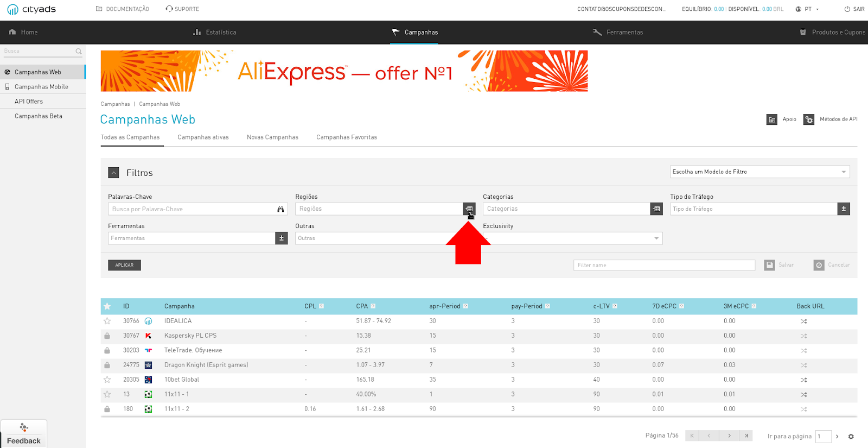The height and width of the screenshot is (448, 868).
Task: Open API Offers in sidebar
Action: tap(43, 101)
